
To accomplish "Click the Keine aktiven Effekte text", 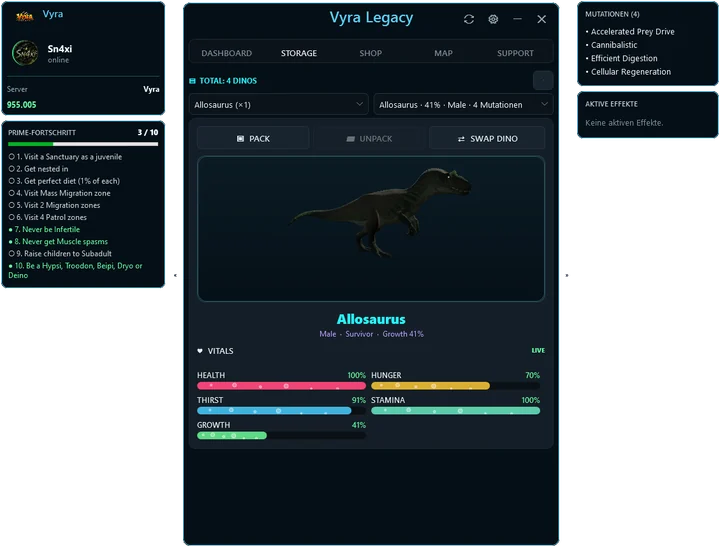I will [624, 123].
